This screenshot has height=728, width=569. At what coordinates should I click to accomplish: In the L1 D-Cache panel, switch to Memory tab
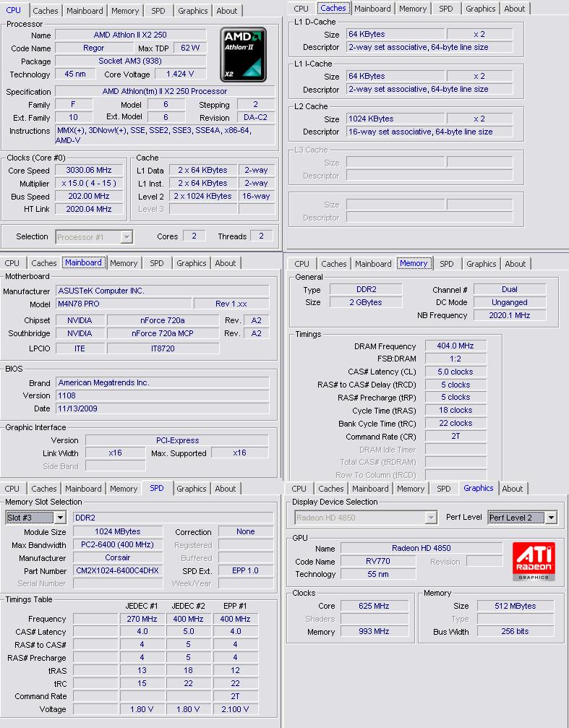[x=412, y=9]
